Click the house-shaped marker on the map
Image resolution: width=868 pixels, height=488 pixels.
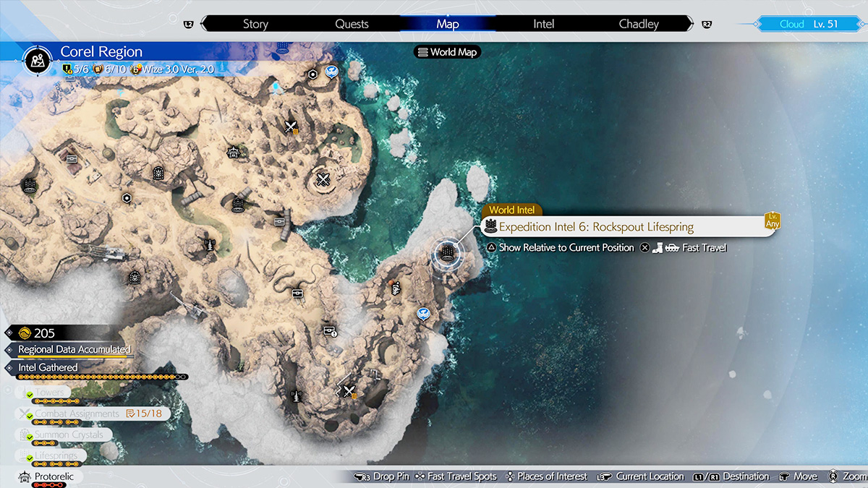(233, 152)
